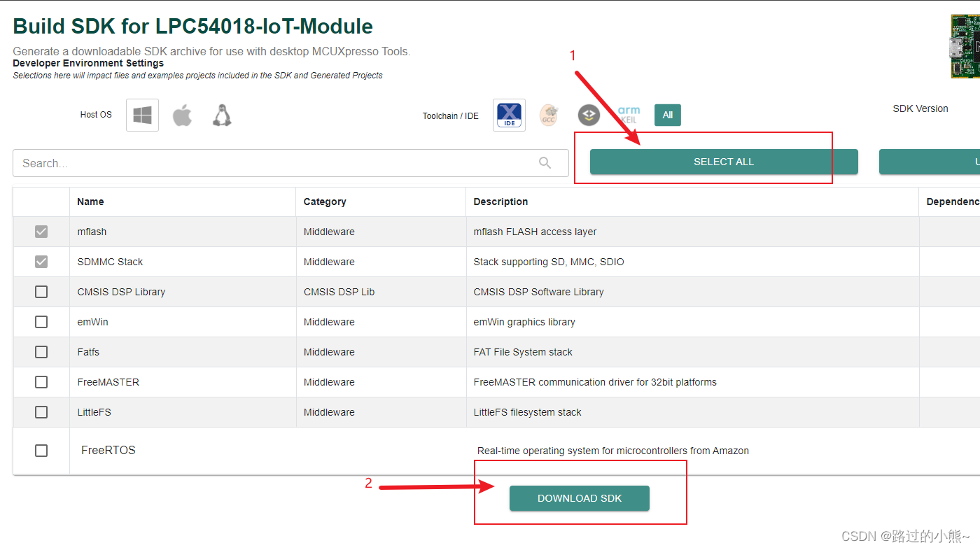Click the SELECT ALL button
Screen dimensions: 980x550
click(x=724, y=162)
